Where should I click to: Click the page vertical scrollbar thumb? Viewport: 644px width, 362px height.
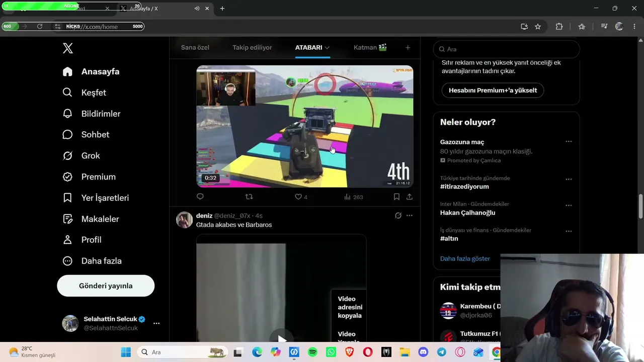point(640,206)
